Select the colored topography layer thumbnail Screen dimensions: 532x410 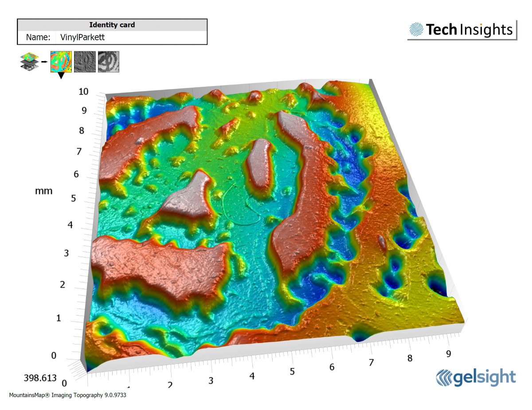click(61, 62)
